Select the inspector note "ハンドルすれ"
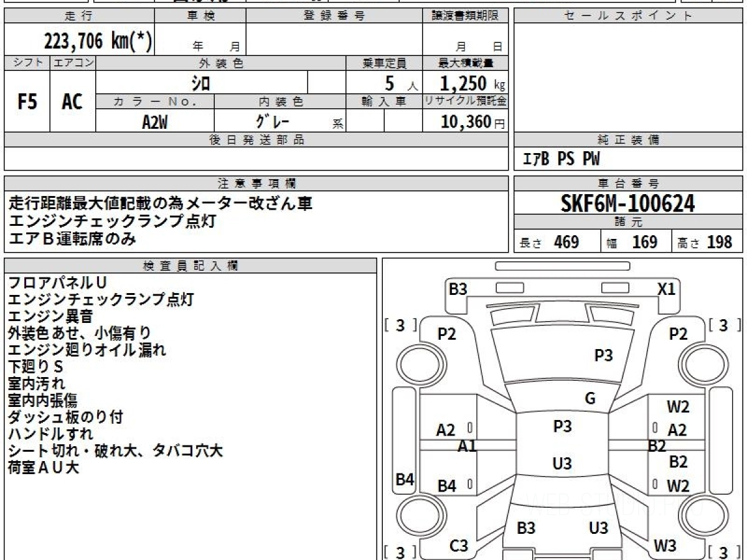This screenshot has height=560, width=747. 50,434
